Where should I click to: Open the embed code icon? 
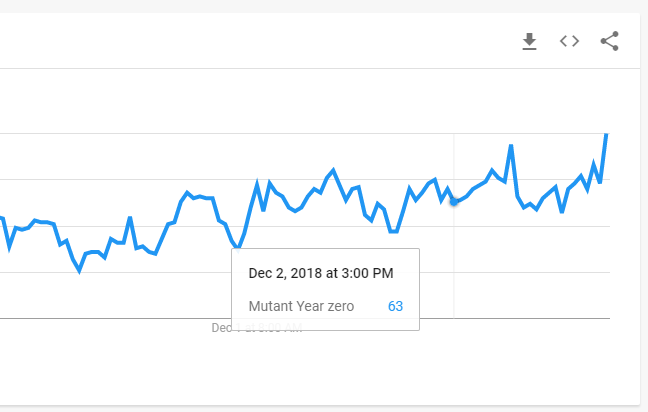click(569, 41)
